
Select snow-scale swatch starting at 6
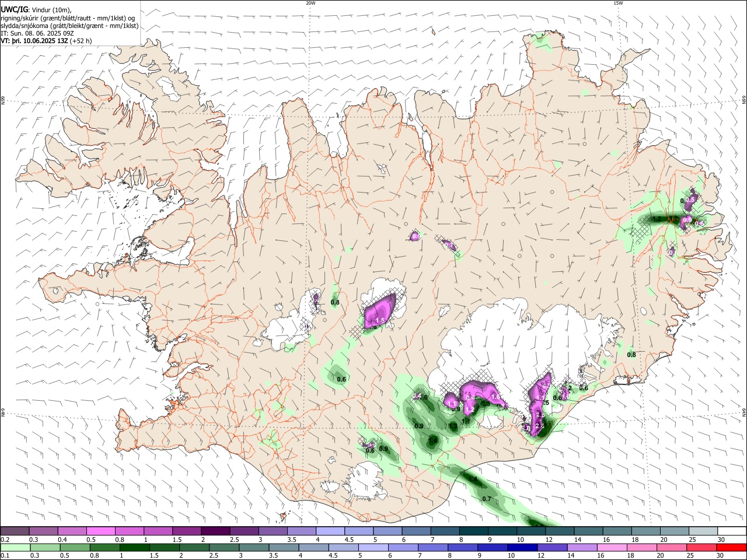click(416, 531)
